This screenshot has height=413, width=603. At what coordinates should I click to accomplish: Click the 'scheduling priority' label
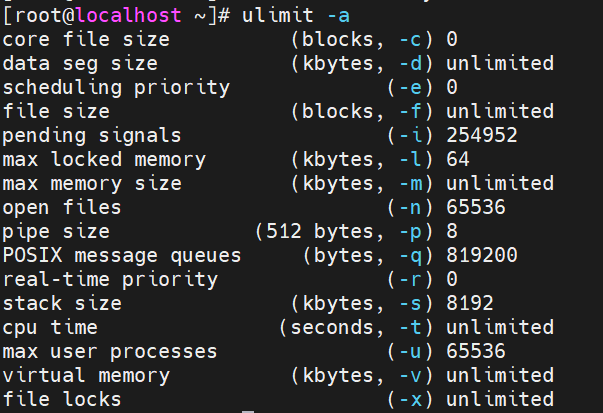click(116, 87)
